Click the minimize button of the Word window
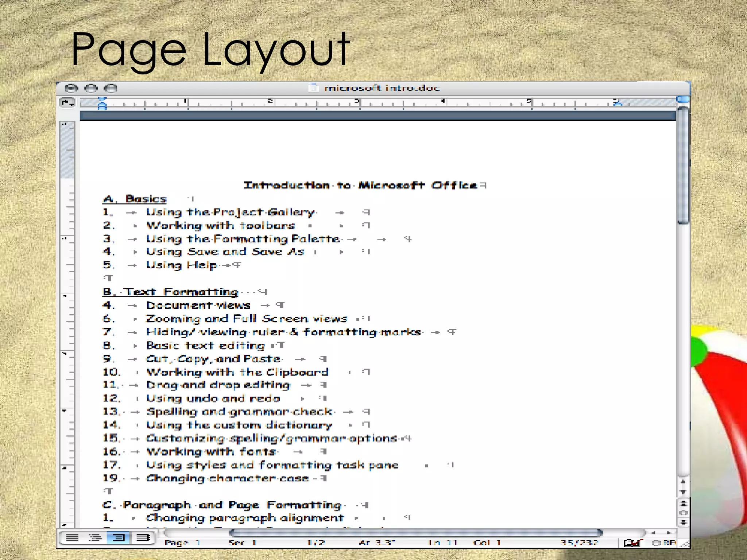Viewport: 747px width, 560px height. pyautogui.click(x=91, y=88)
